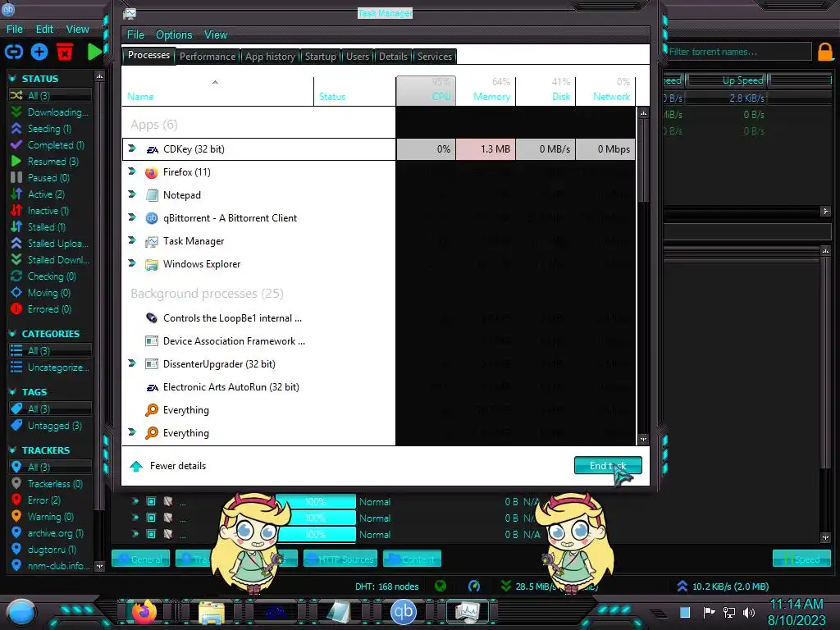Viewport: 840px width, 630px height.
Task: Open the Services tab
Action: pyautogui.click(x=435, y=57)
